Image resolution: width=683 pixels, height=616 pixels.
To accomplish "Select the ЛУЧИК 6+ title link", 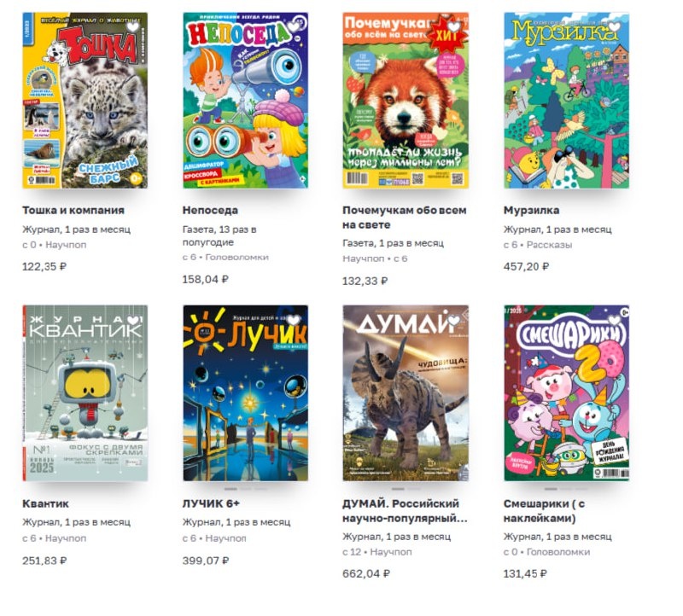I will pos(211,503).
